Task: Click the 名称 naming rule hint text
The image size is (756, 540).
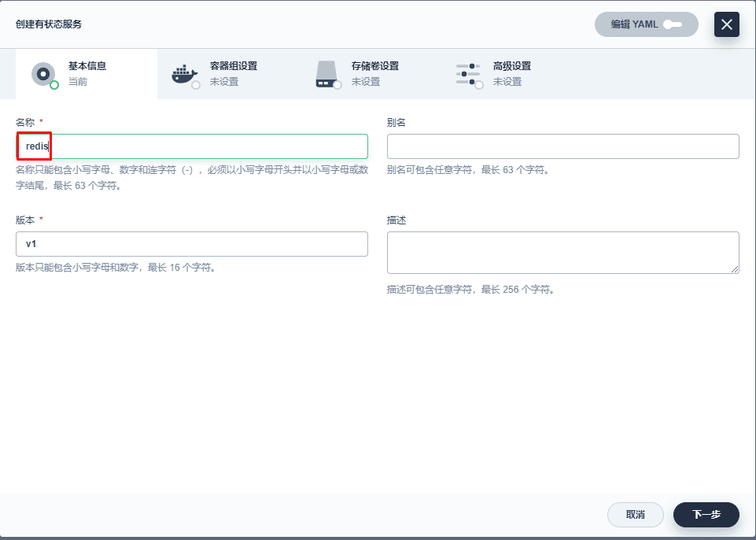Action: coord(192,178)
